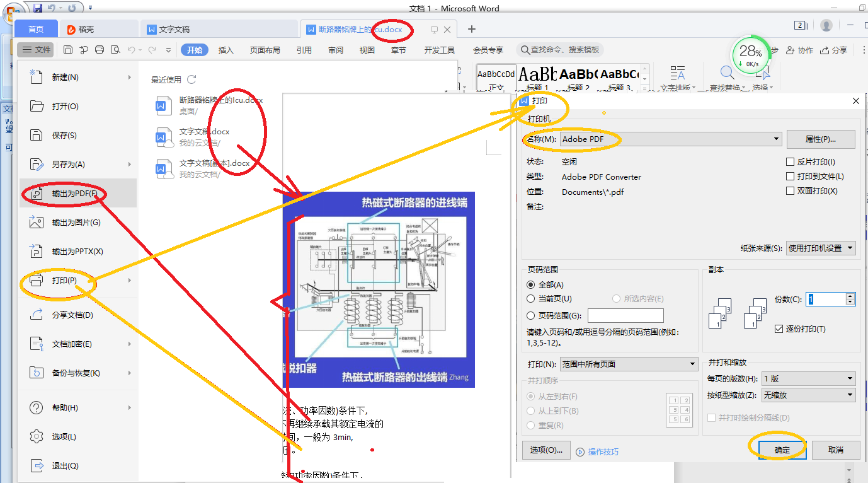Select 选项(L) in the file menu
This screenshot has height=483, width=868.
pos(78,436)
